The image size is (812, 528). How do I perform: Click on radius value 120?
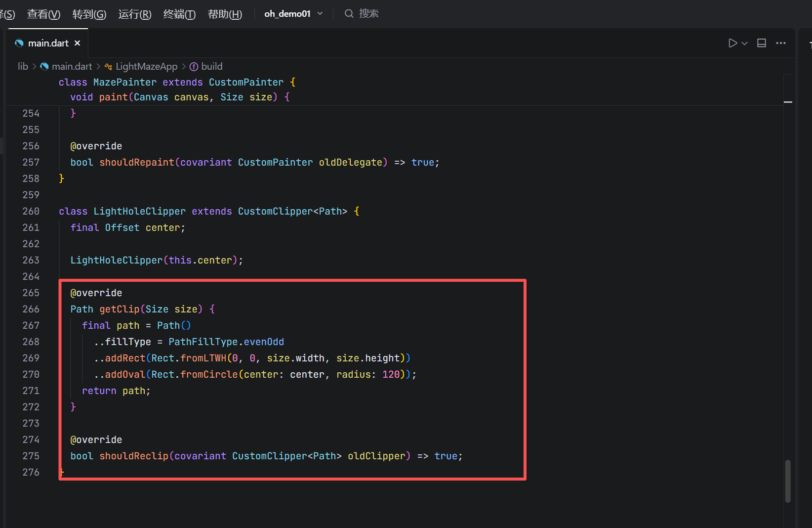(x=391, y=374)
